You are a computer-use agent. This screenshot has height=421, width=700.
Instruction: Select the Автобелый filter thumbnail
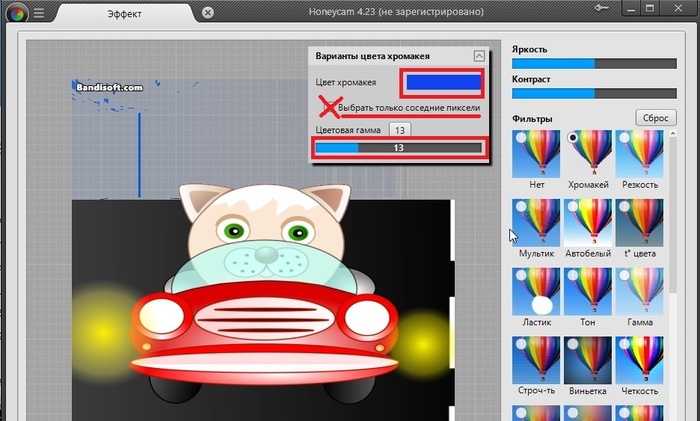pos(588,223)
